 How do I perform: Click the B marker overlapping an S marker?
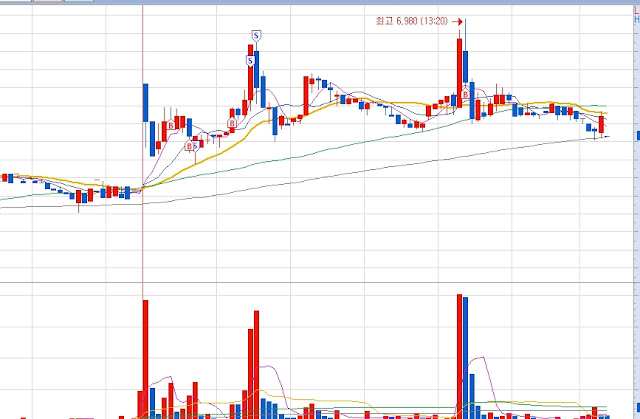[x=189, y=146]
